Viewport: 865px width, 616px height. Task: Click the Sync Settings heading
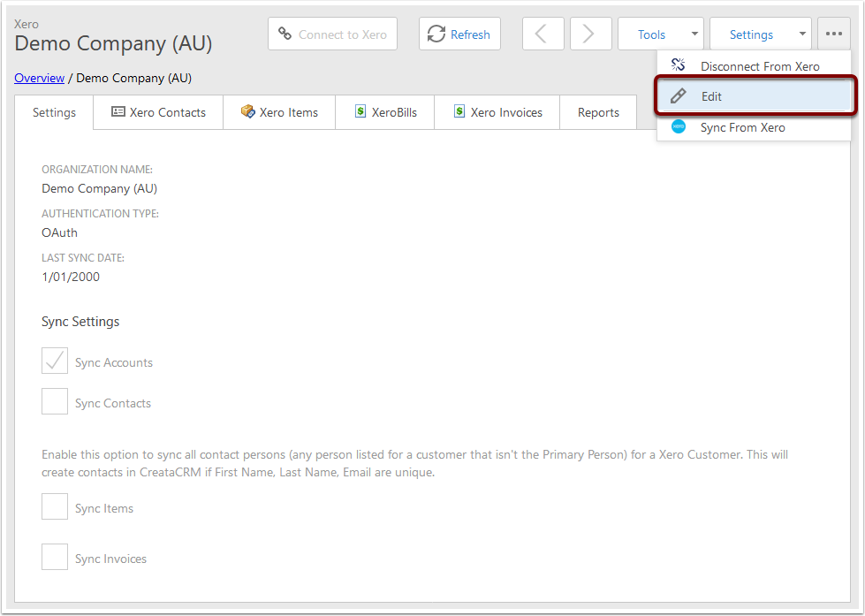tap(80, 321)
